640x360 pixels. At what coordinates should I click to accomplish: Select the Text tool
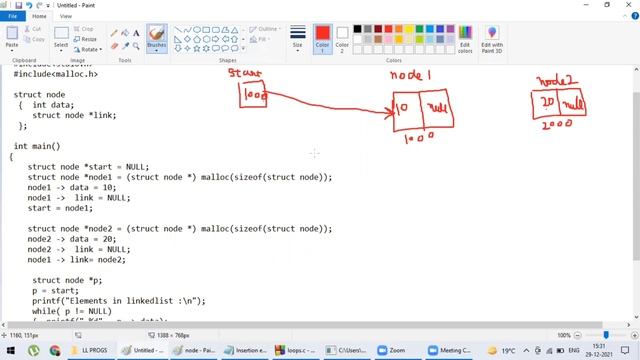tap(136, 33)
